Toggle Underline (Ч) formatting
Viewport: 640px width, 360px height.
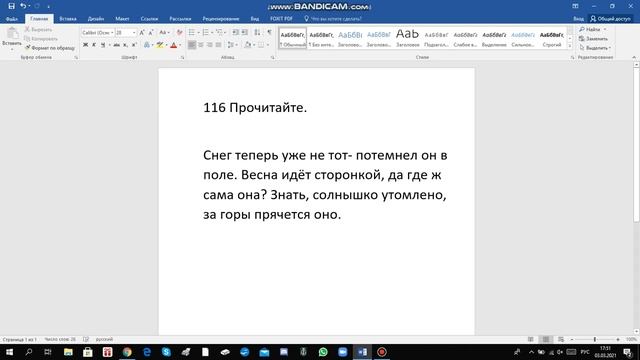103,45
